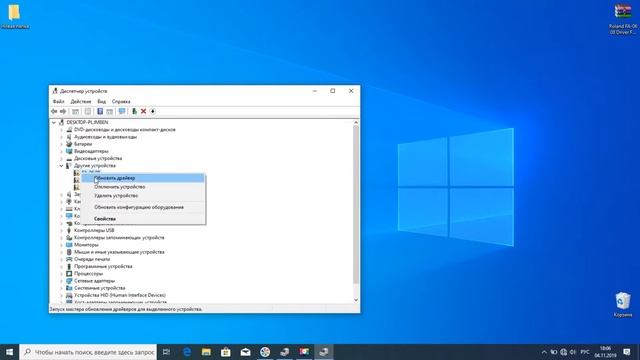Select Программные устройства row
This screenshot has width=640, height=360.
click(103, 267)
